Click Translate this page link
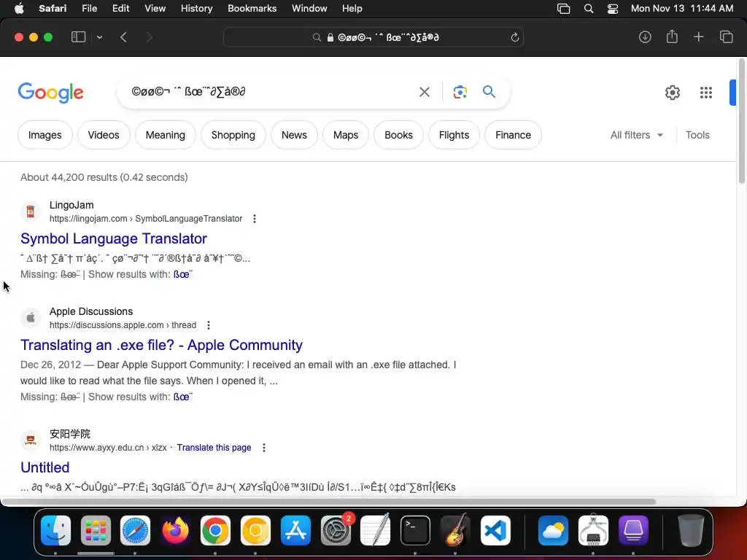Screen dimensions: 747x560 point(214,448)
